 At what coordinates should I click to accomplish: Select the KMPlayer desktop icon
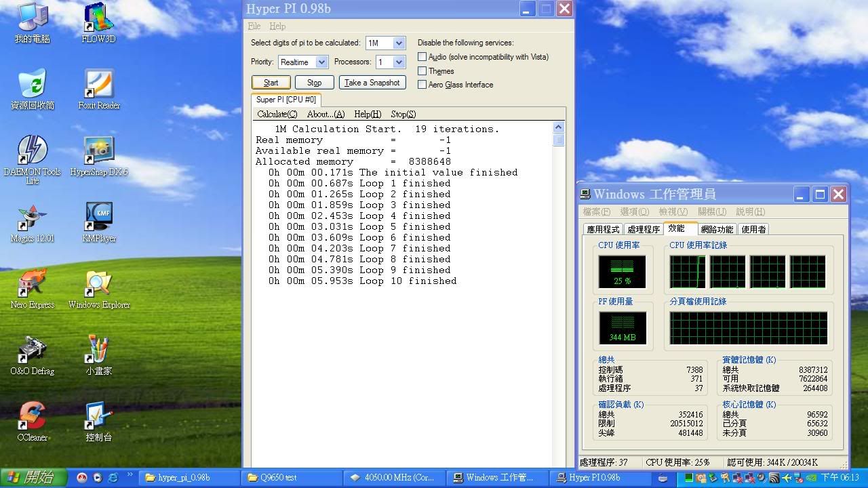[99, 222]
